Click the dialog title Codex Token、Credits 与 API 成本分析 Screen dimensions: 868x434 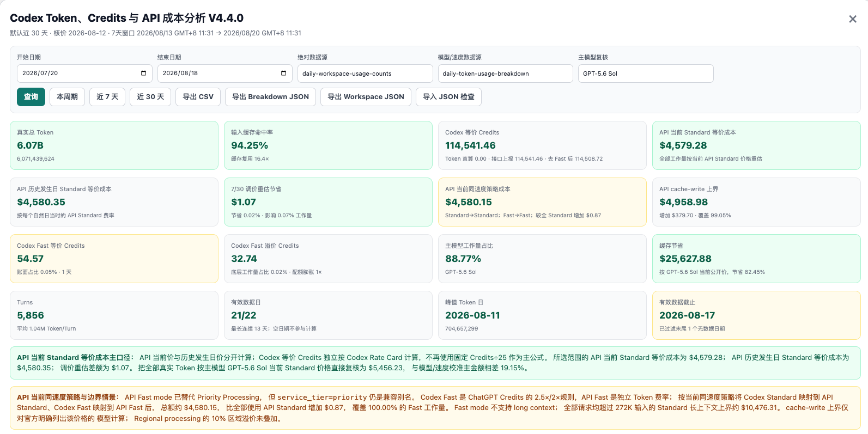click(126, 18)
